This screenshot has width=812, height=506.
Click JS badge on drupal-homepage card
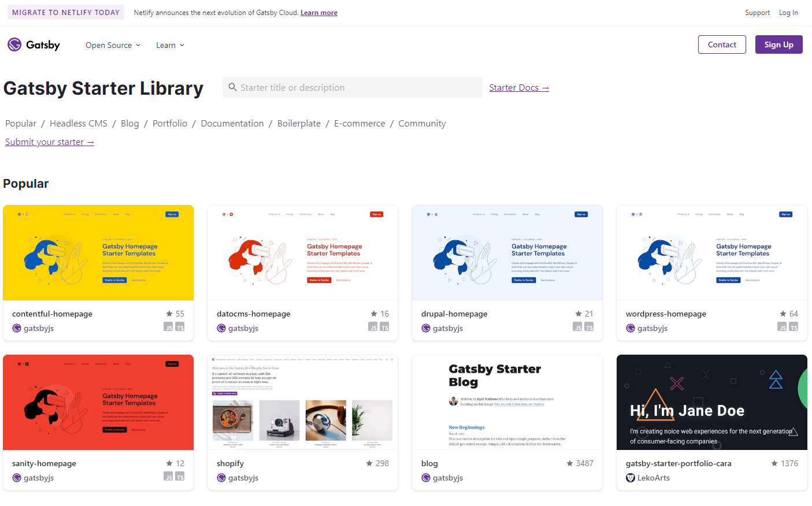point(577,326)
